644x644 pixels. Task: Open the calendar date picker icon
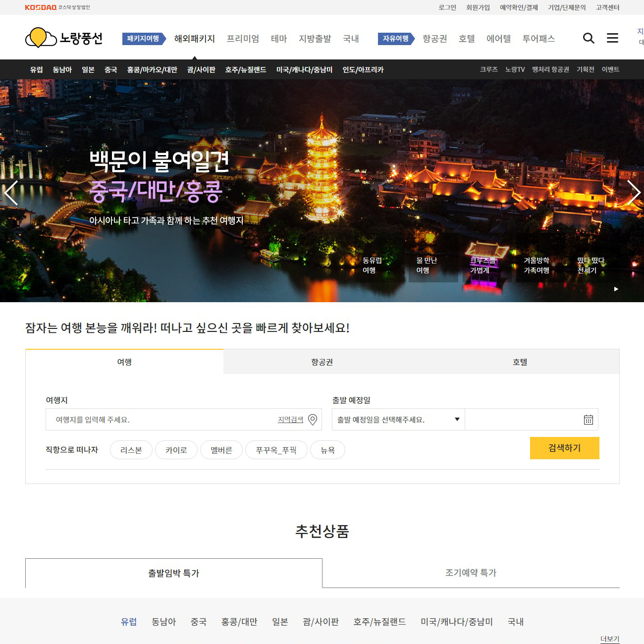click(x=588, y=420)
